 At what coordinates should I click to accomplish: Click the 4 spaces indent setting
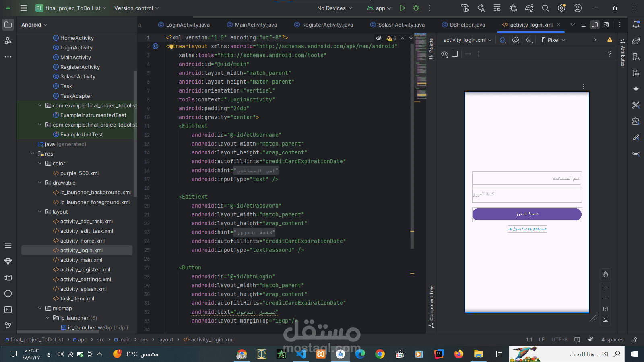click(x=612, y=340)
